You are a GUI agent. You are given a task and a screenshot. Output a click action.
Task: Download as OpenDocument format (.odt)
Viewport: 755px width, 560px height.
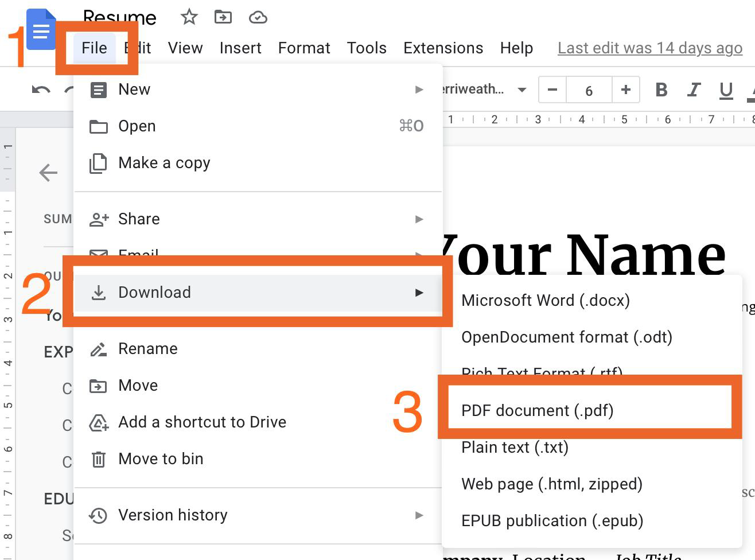[592, 337]
